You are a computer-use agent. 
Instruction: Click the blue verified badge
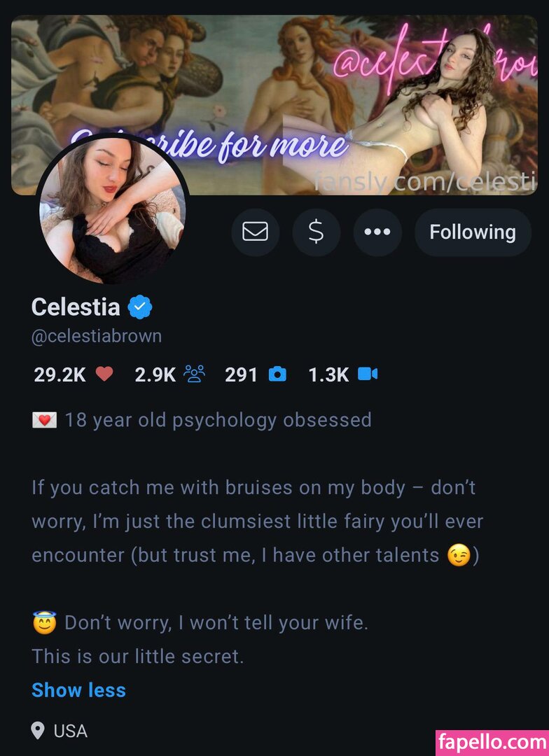[141, 307]
